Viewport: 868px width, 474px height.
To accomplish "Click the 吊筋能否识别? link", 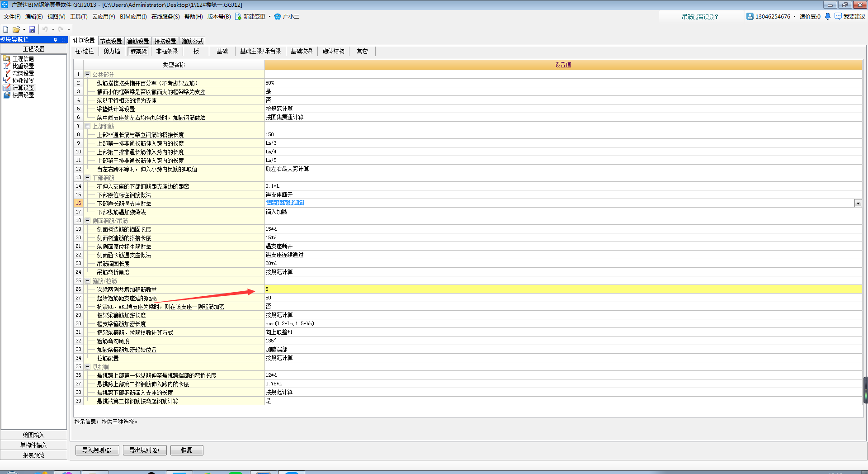I will click(x=700, y=17).
